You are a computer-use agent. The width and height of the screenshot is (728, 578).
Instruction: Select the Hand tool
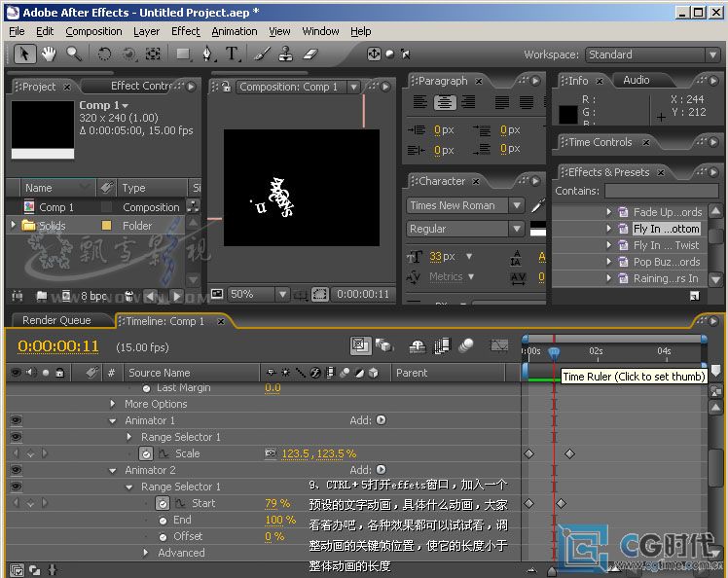point(49,54)
